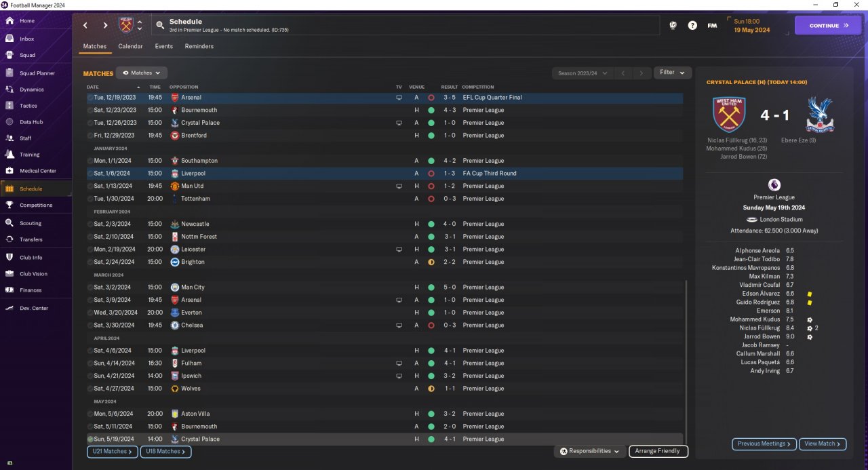Select the Aston Villa 3 - 2 match row
The width and height of the screenshot is (868, 470).
click(384, 414)
